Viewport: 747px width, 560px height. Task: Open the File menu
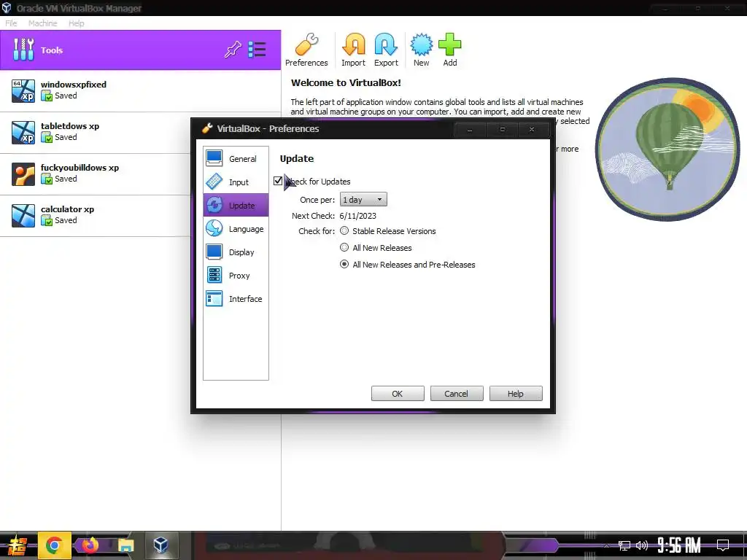pyautogui.click(x=11, y=23)
